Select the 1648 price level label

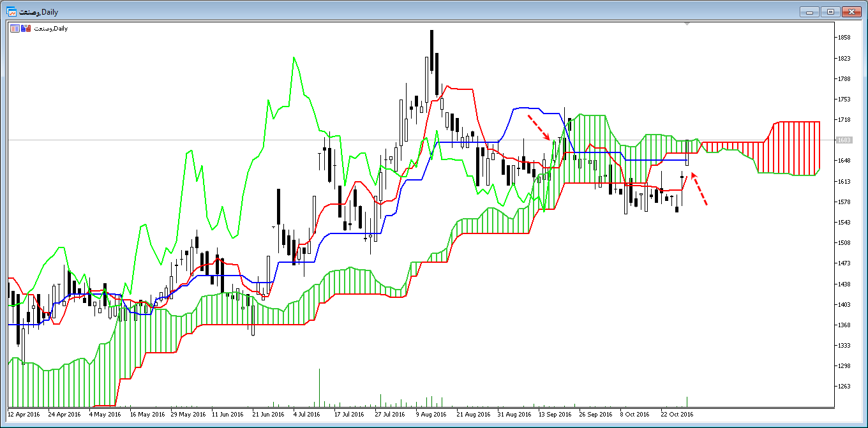point(844,161)
